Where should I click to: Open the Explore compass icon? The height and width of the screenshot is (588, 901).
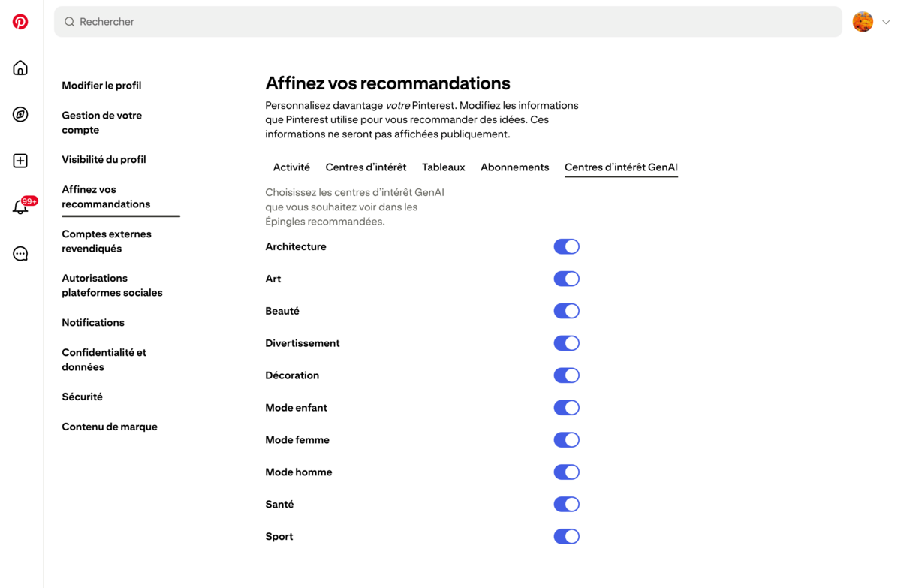[20, 114]
